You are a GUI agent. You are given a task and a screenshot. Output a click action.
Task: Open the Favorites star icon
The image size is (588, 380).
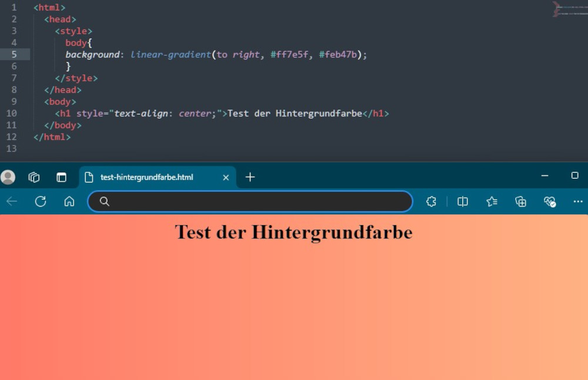(x=492, y=202)
